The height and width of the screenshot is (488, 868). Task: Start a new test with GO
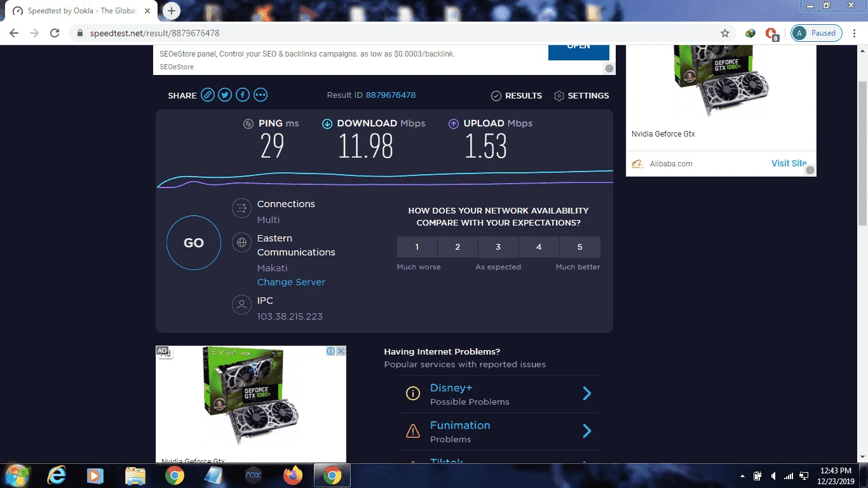tap(194, 243)
